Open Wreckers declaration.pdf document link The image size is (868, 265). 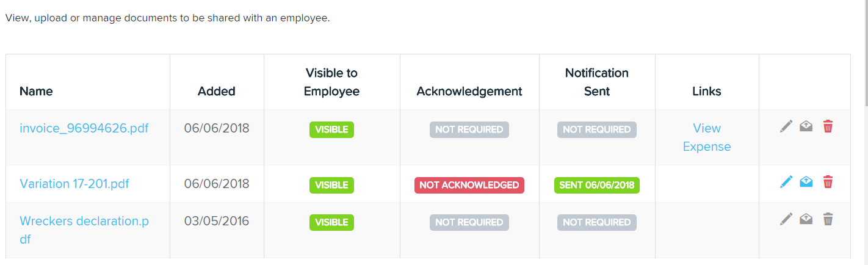click(84, 230)
